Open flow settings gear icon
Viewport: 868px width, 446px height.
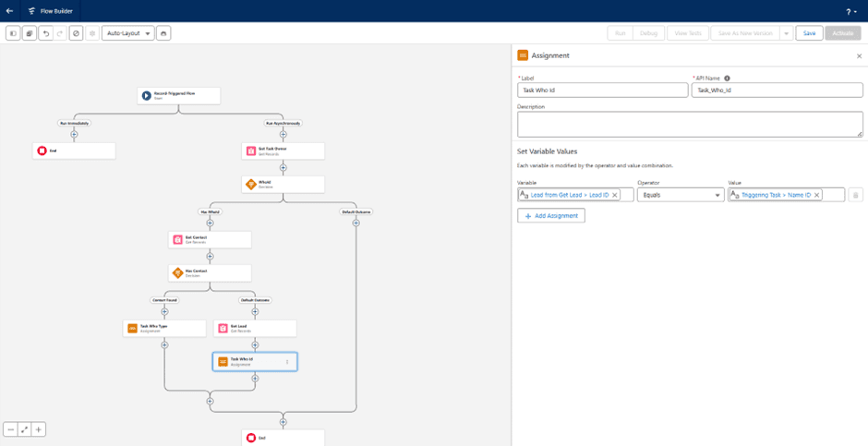point(92,33)
